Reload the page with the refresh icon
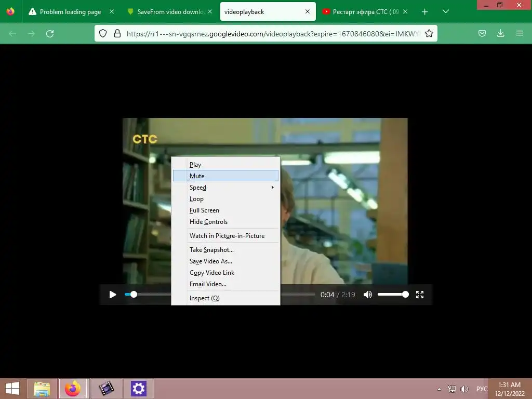Screen dimensions: 532x399 (50, 34)
